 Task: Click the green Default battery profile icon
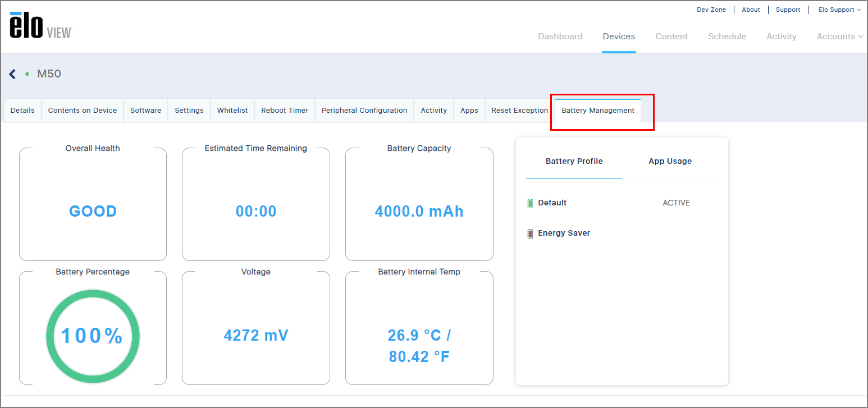(530, 203)
